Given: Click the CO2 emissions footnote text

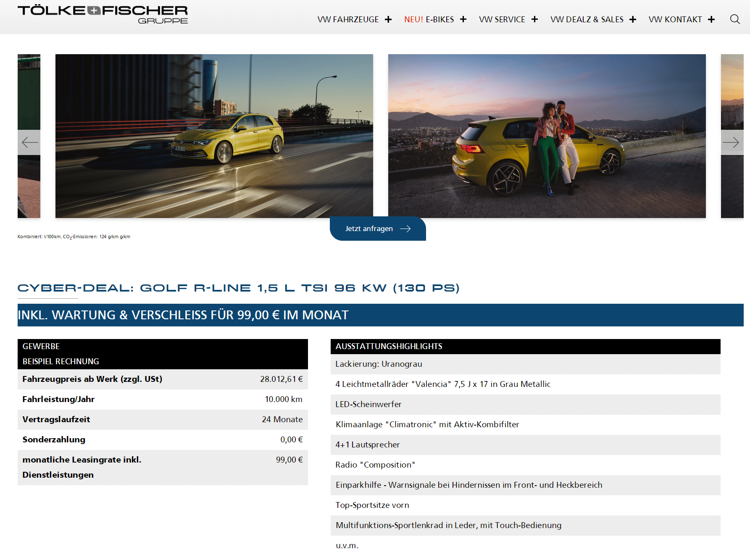Looking at the screenshot, I should tap(74, 237).
